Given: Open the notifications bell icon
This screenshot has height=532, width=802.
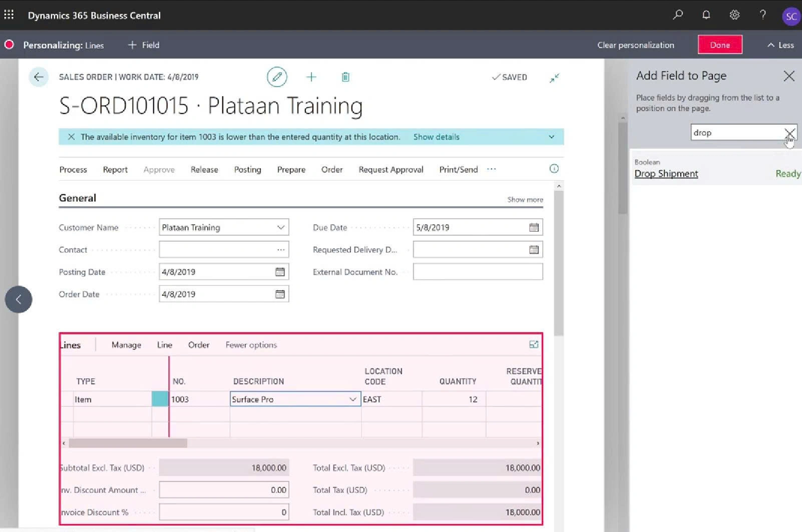Looking at the screenshot, I should 706,15.
